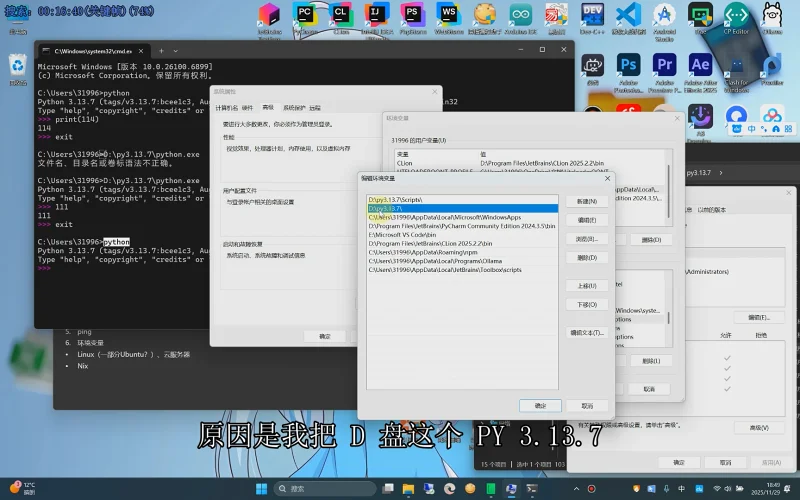Open the Recycle Bin on desktop
The image size is (800, 500).
tap(18, 66)
